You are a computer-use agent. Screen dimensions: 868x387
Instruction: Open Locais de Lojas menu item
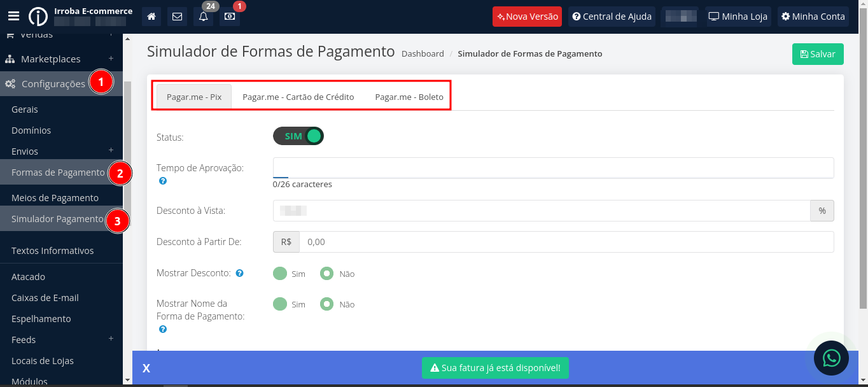tap(43, 361)
